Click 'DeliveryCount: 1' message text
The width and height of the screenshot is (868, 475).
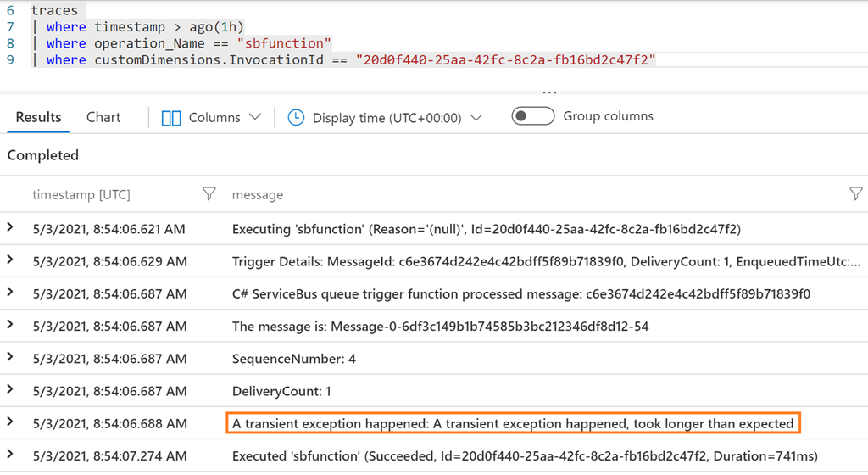coord(281,391)
